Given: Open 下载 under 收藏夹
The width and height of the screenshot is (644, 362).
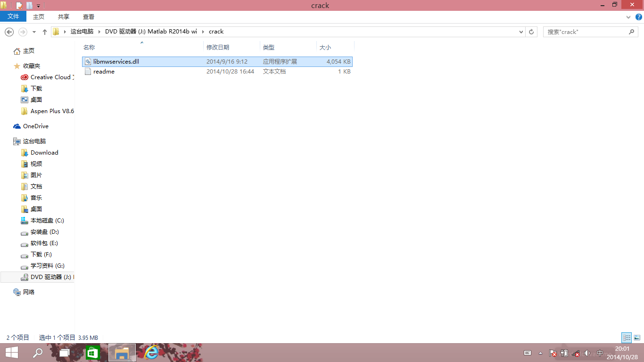Looking at the screenshot, I should coord(36,89).
